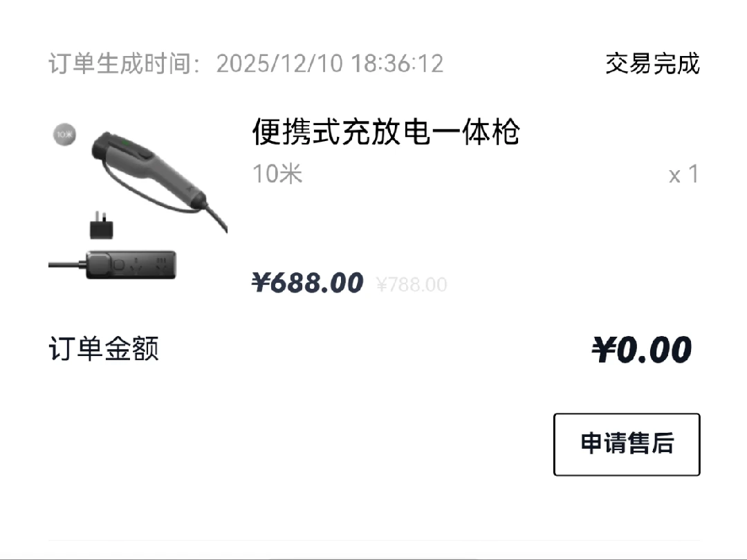This screenshot has width=747, height=560.
Task: Tap the ¥688.00 discounted price
Action: click(x=308, y=283)
